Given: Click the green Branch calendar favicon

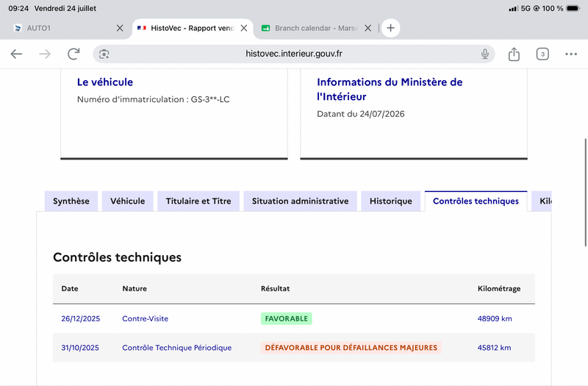Looking at the screenshot, I should click(266, 28).
